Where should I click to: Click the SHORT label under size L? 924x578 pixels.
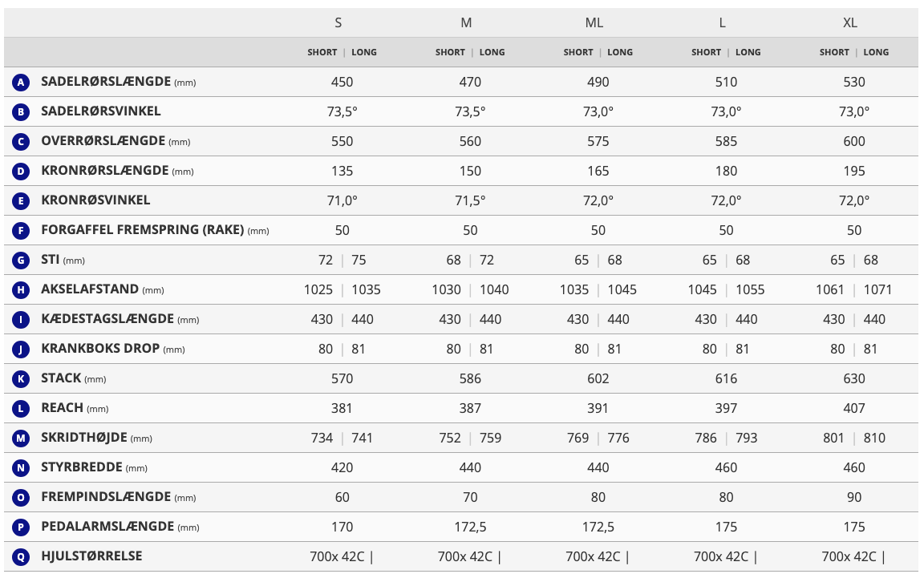pyautogui.click(x=706, y=52)
